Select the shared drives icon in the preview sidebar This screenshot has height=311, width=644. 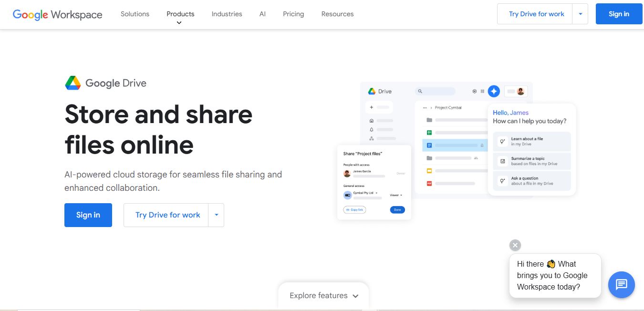(x=372, y=138)
